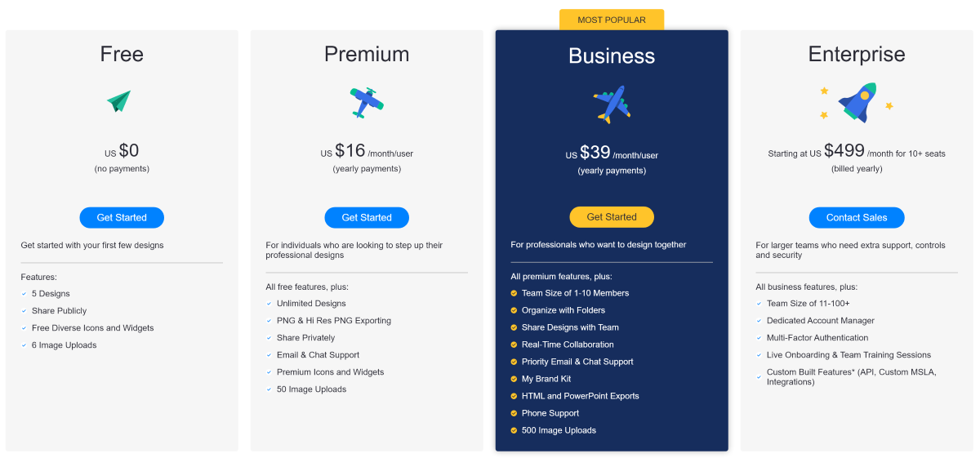980x458 pixels.
Task: Click the Real-Time Collaboration feature
Action: point(568,345)
